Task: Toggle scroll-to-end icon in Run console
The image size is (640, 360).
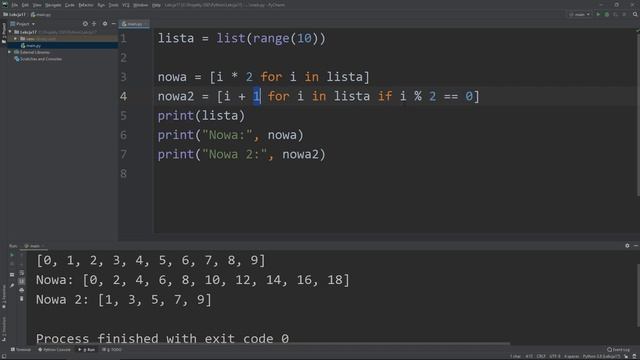Action: (x=22, y=281)
